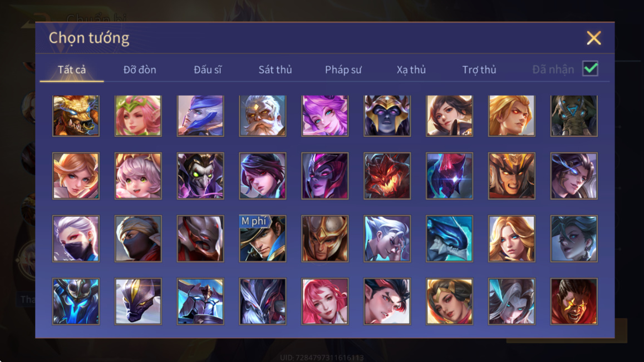644x362 pixels.
Task: Select the Tất cả tab
Action: pyautogui.click(x=72, y=70)
